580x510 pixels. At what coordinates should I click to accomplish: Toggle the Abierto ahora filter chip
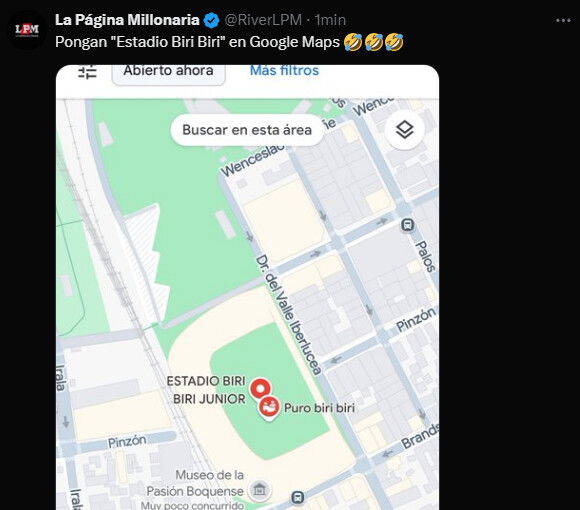(169, 73)
